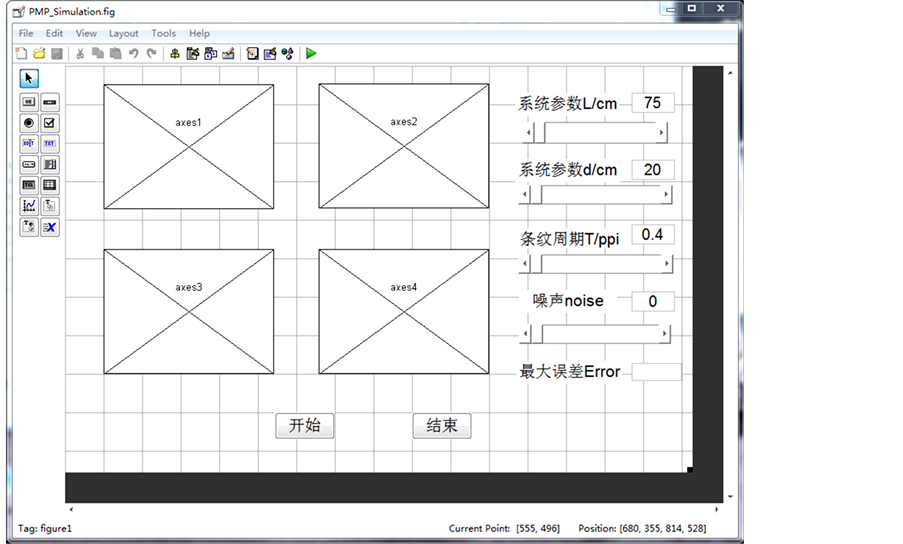Select the axes4 plot area
The width and height of the screenshot is (903, 544).
coord(404,311)
